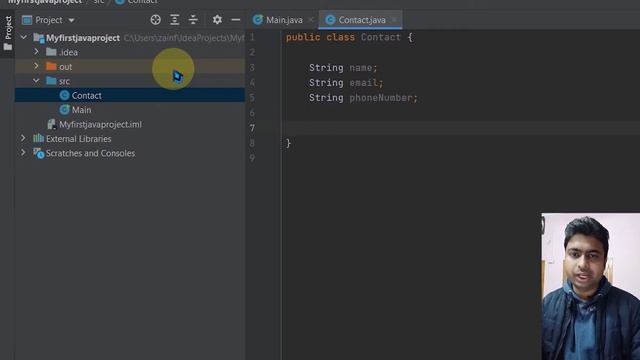Screen dimensions: 640x360
Task: Select the .idea folder row
Action: 130,52
